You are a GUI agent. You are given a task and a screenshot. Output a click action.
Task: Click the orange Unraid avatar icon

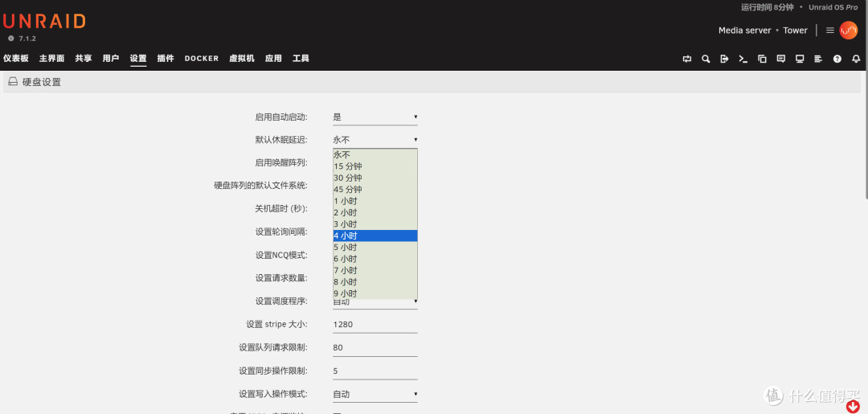click(848, 31)
